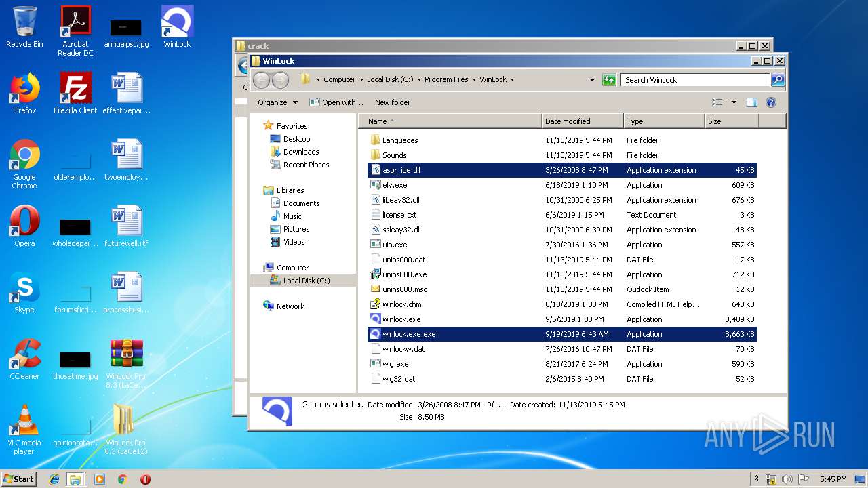Select the futurewell.rtf desktop document
The width and height of the screenshot is (868, 488).
coord(126,226)
